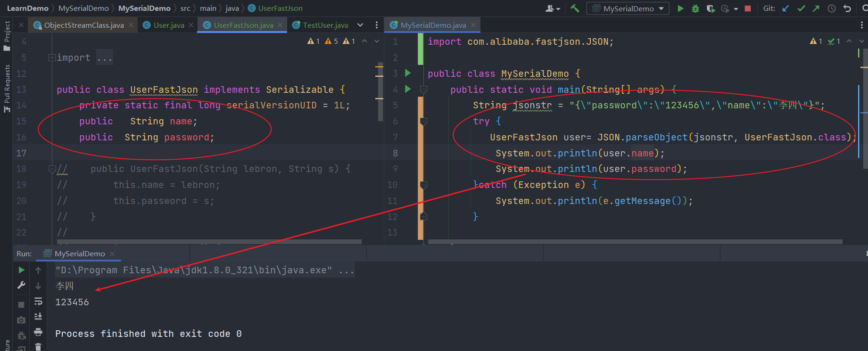Close the UserFastJson.java tab
Image resolution: width=868 pixels, height=351 pixels.
tap(280, 25)
